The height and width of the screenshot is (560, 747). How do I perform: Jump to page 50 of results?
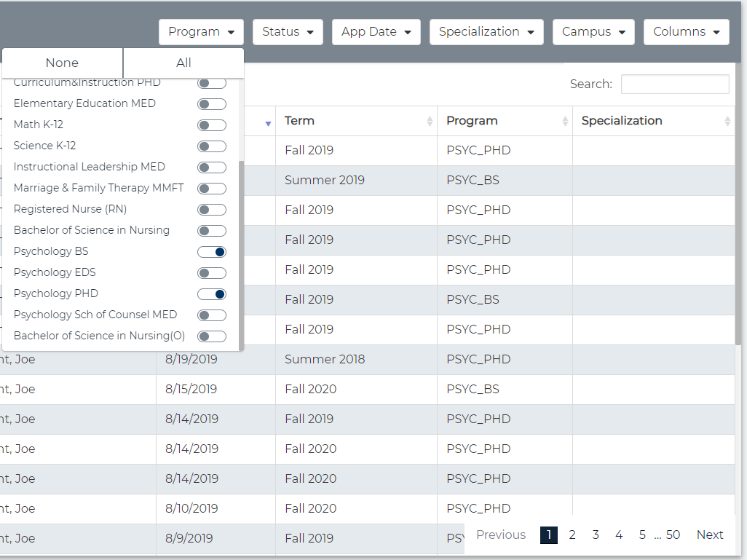click(x=673, y=535)
